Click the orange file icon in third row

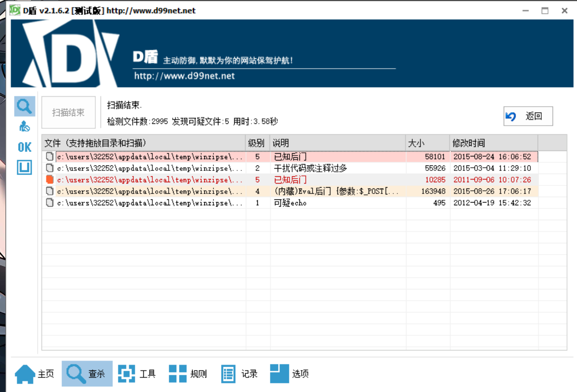pyautogui.click(x=50, y=179)
